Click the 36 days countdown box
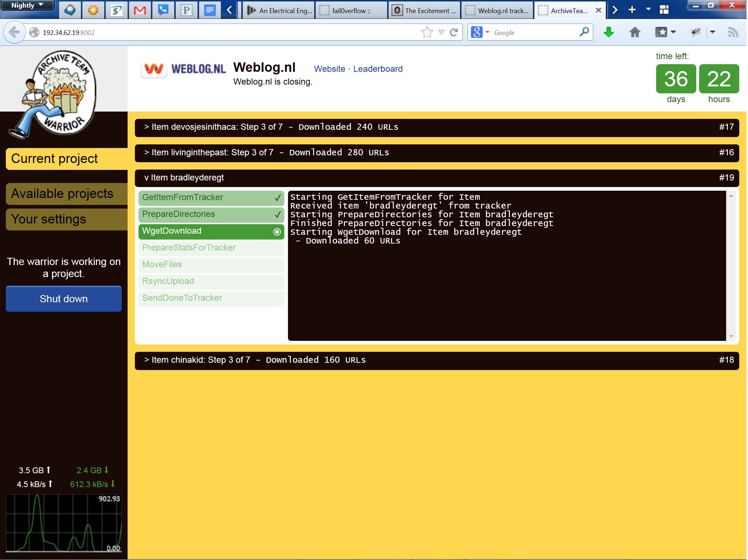The height and width of the screenshot is (560, 748). [x=676, y=79]
